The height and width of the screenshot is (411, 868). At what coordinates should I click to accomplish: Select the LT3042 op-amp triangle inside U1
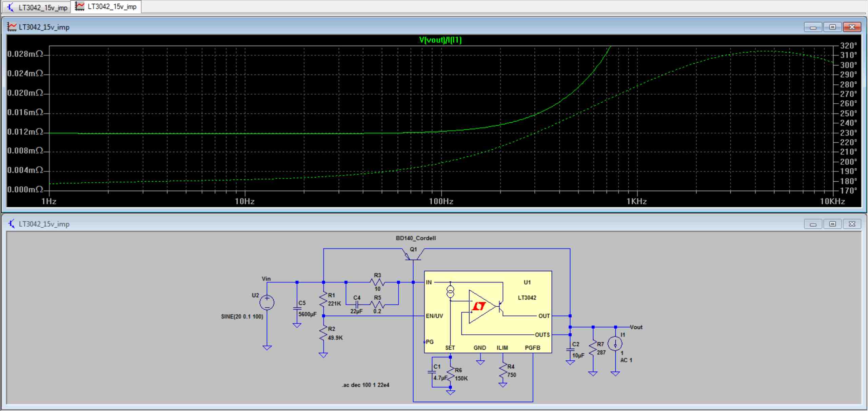point(482,306)
